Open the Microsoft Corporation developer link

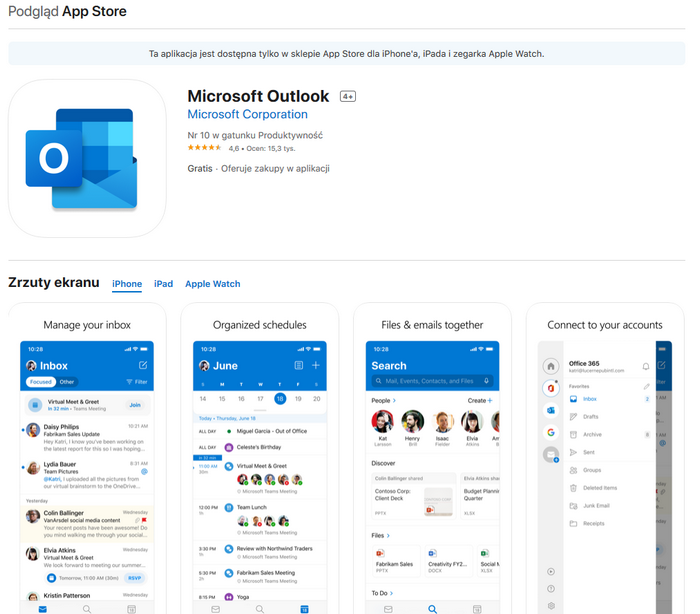coord(247,114)
